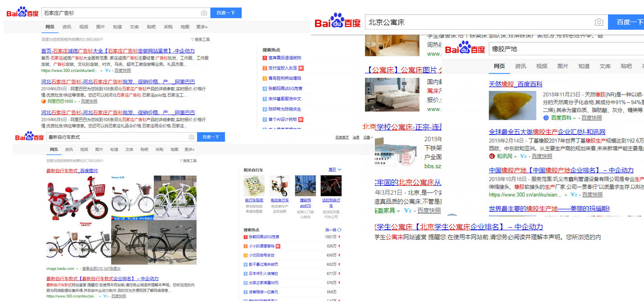Image resolution: width=644 pixels, height=304 pixels.
Task: Click camera icon in 最新自行车款式 search box
Action: pyautogui.click(x=191, y=137)
